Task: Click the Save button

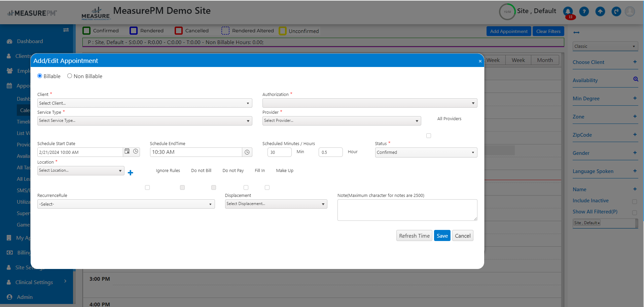Action: coord(442,236)
